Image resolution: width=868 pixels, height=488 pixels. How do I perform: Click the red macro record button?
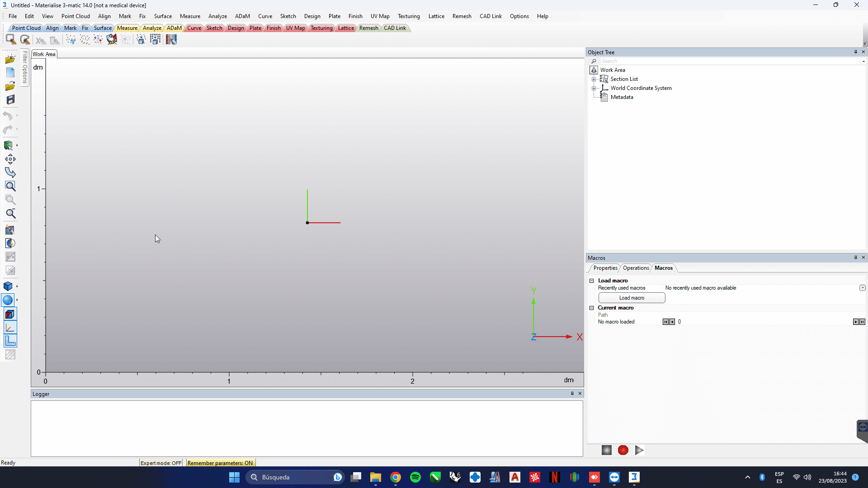(x=623, y=450)
